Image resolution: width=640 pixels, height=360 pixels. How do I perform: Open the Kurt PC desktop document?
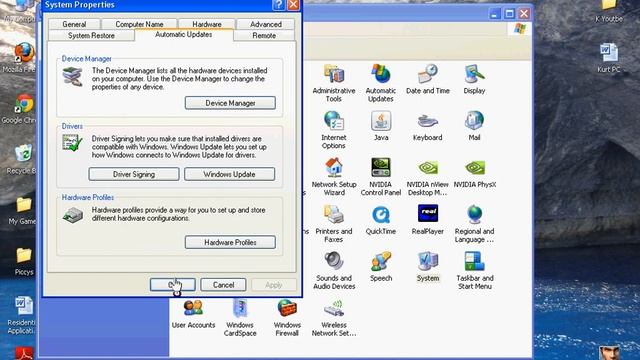[x=609, y=58]
